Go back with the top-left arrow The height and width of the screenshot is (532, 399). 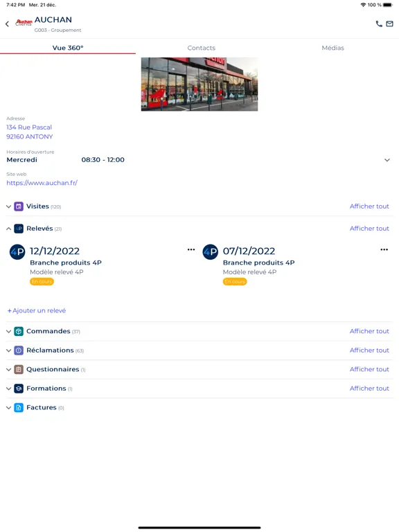point(7,24)
